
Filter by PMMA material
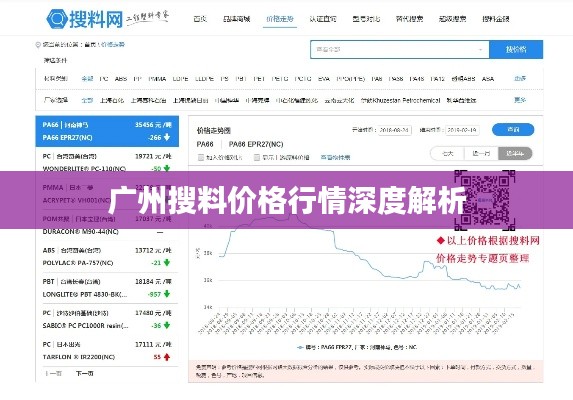coord(158,79)
